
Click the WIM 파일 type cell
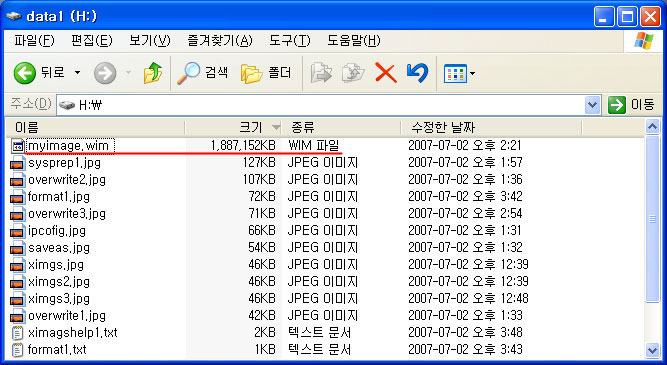pyautogui.click(x=313, y=146)
